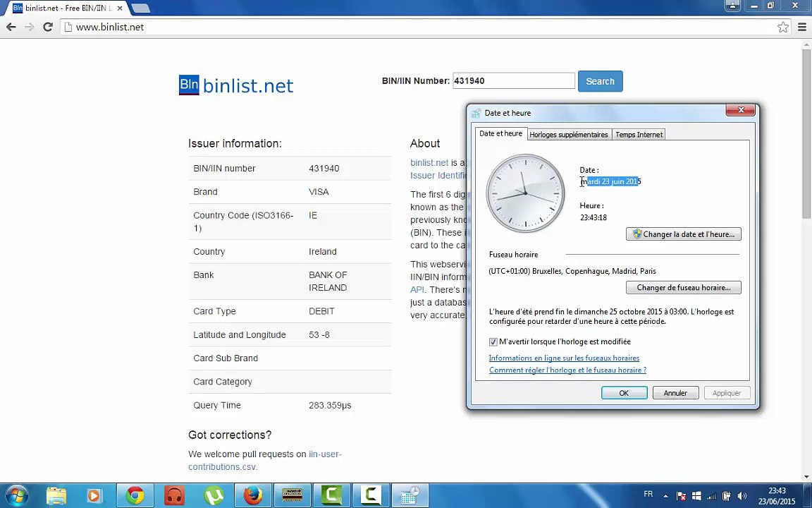The width and height of the screenshot is (812, 508).
Task: Open Comment régler l'horloge link
Action: (567, 370)
